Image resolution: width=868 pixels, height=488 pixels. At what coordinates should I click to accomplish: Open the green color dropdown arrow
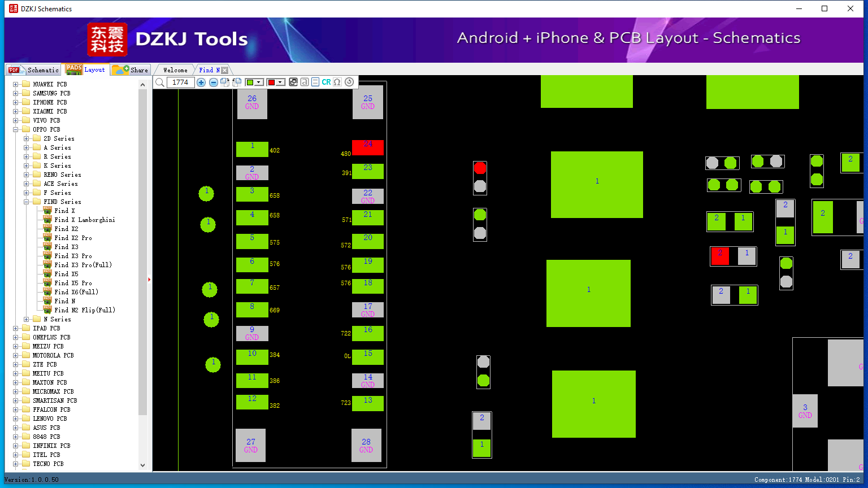[259, 82]
